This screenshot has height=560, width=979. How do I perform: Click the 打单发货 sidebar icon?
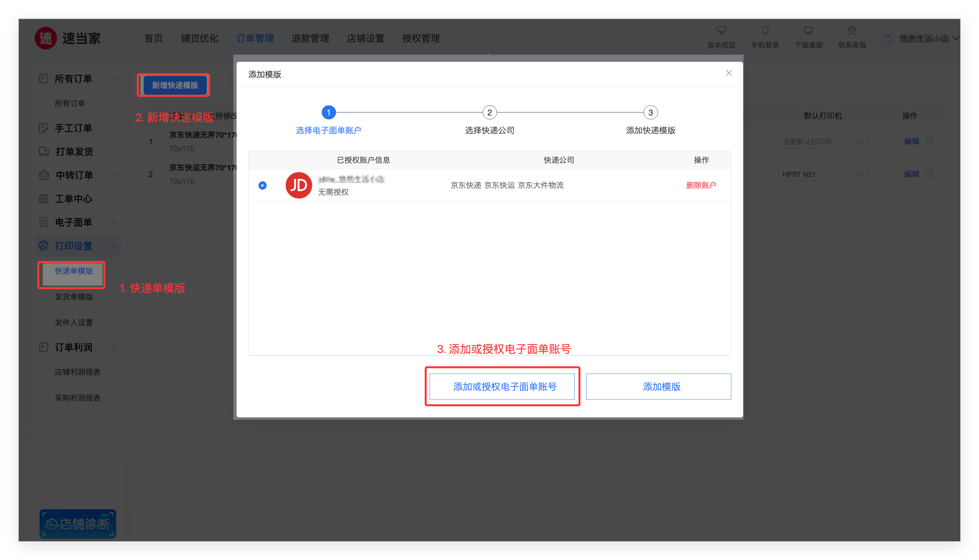coord(44,151)
